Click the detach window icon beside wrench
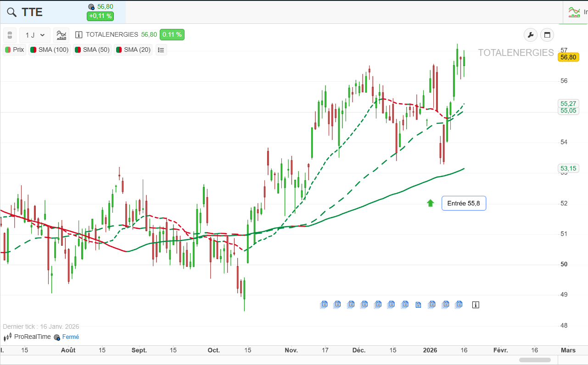Viewport: 588px width, 365px height. (547, 35)
